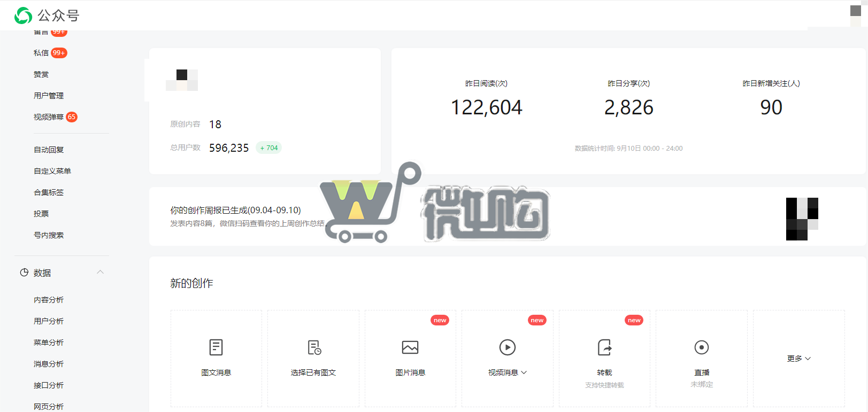Click the 视频消息 play icon
The width and height of the screenshot is (868, 412).
507,347
